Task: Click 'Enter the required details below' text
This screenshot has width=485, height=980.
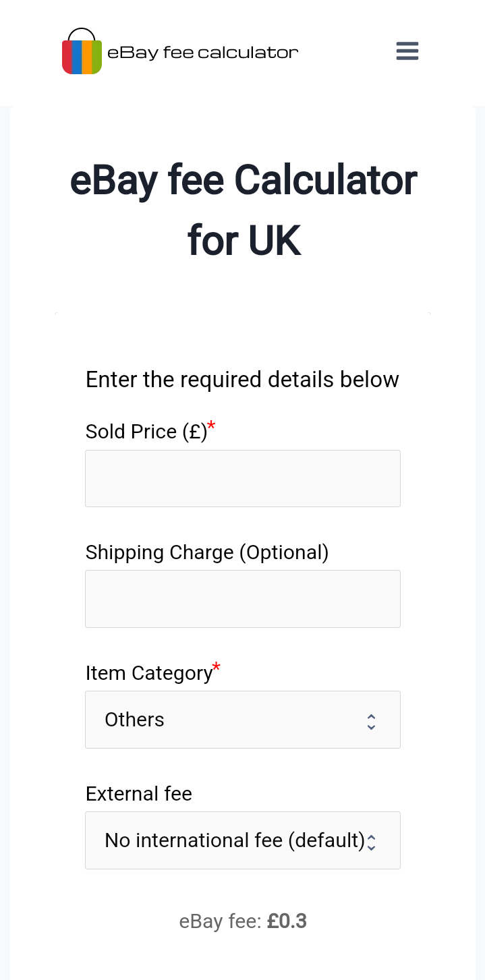Action: point(242,379)
